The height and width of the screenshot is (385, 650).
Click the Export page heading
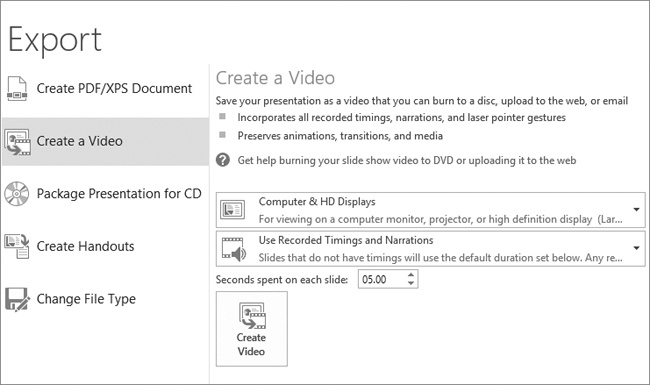point(54,41)
